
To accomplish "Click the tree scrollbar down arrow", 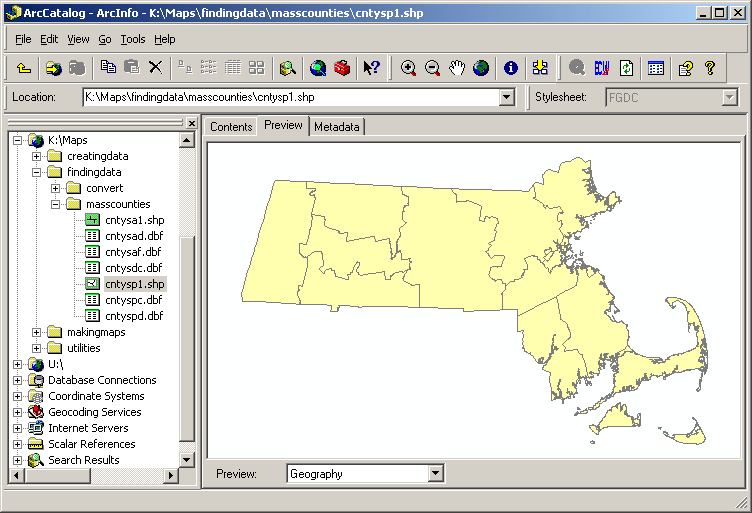I will 187,459.
